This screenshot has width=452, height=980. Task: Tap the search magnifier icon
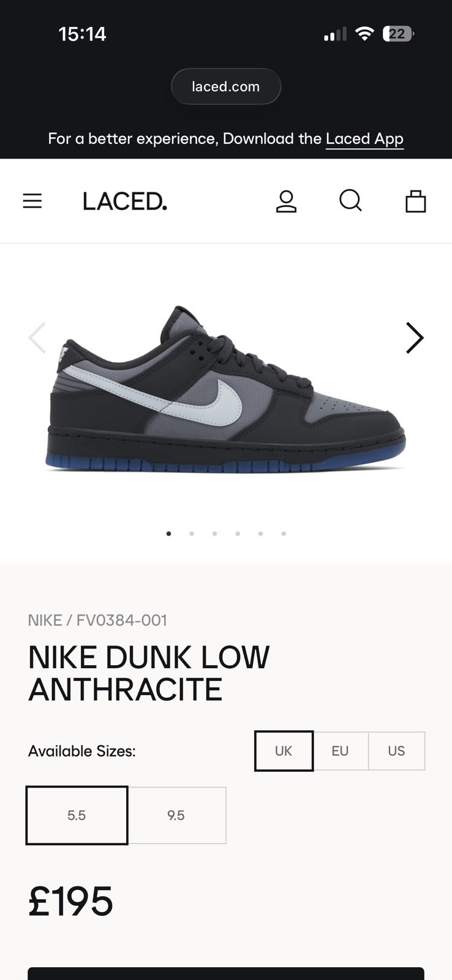click(351, 201)
